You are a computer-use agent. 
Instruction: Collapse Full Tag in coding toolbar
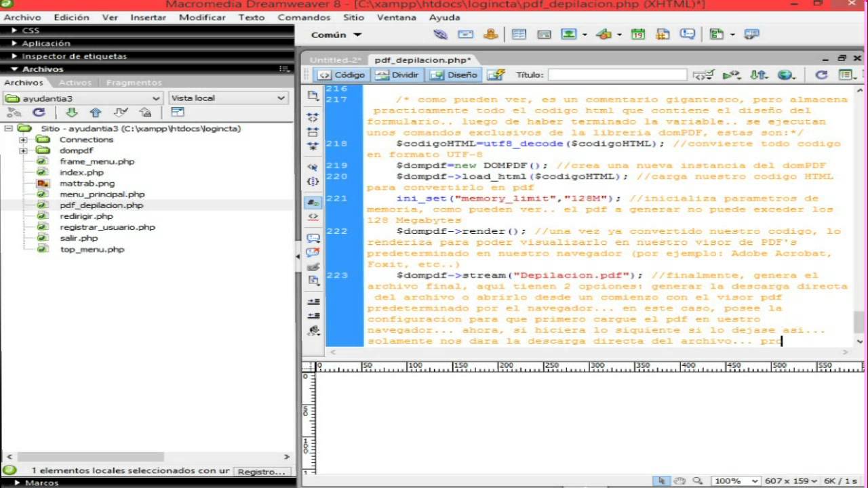tap(313, 118)
